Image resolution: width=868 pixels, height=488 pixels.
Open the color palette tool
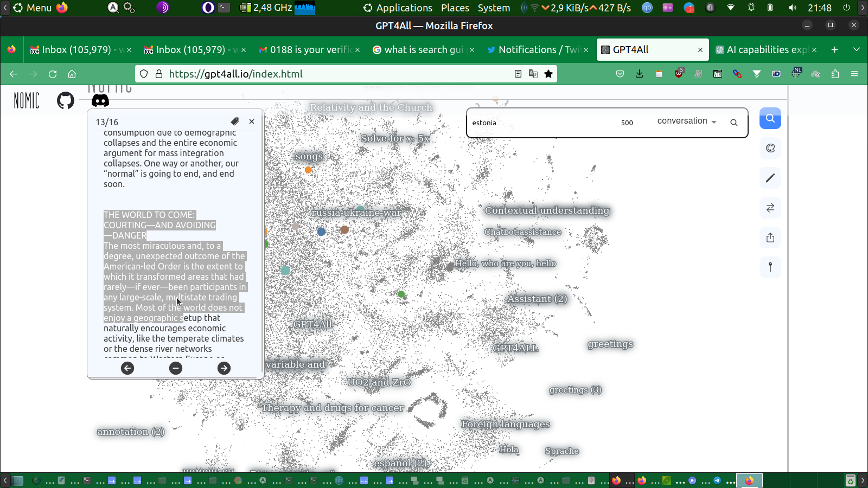[770, 148]
